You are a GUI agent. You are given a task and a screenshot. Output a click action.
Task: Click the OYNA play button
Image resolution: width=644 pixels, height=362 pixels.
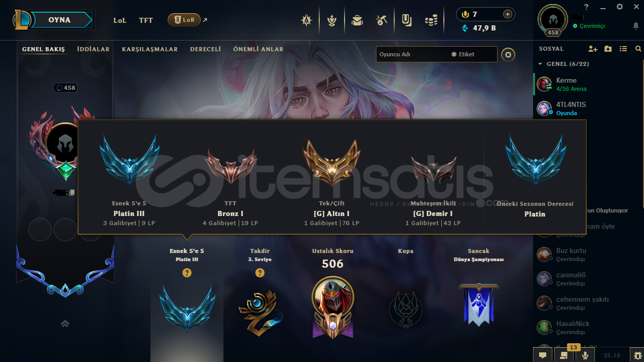[59, 20]
